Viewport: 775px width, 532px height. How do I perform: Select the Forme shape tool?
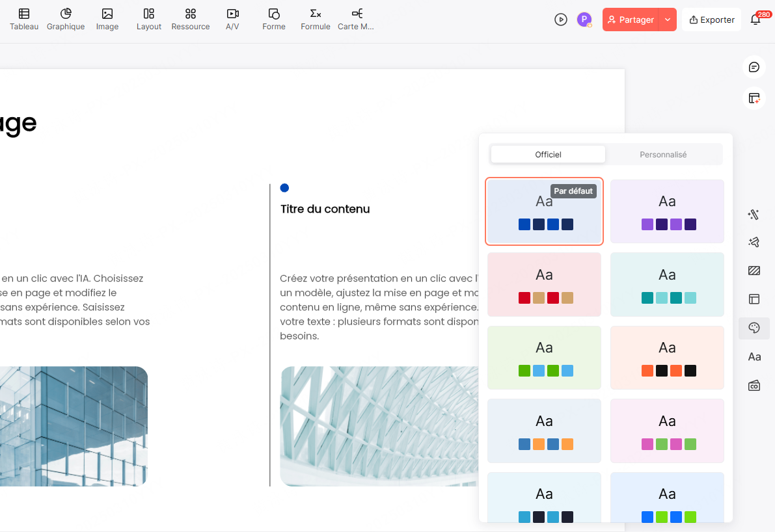[274, 19]
